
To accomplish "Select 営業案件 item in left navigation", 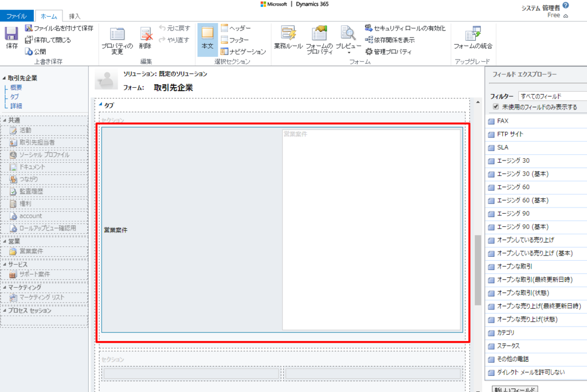I will pos(44,251).
